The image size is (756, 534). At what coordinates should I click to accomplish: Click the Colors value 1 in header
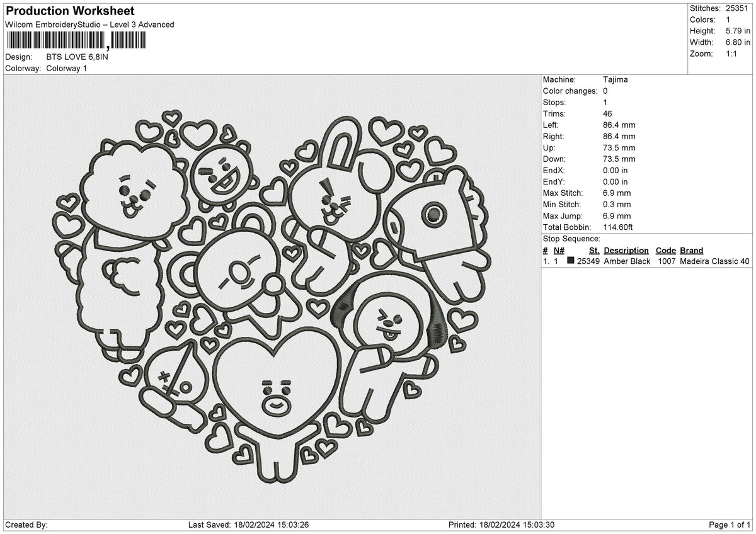(x=728, y=20)
